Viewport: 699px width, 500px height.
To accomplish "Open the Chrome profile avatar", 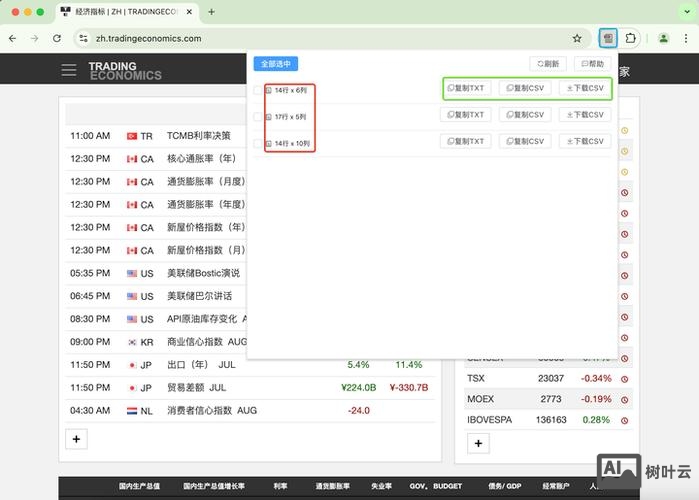I will [x=663, y=38].
